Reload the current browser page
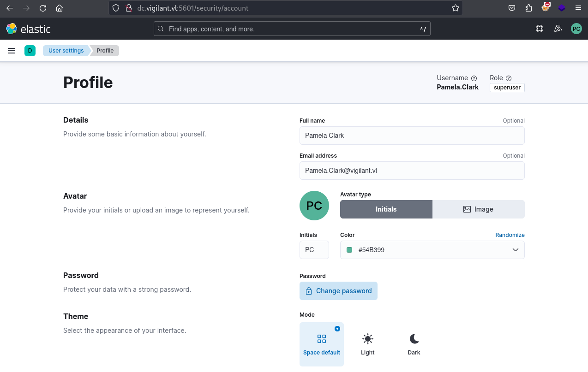 point(43,8)
